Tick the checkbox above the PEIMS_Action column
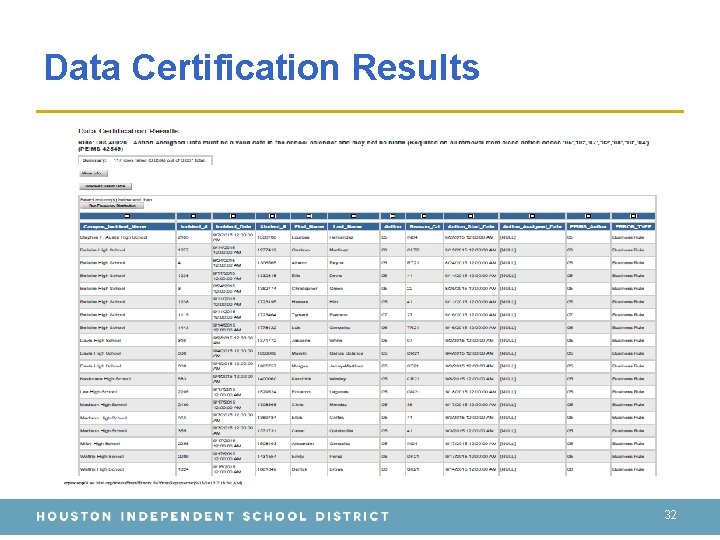 [x=588, y=216]
